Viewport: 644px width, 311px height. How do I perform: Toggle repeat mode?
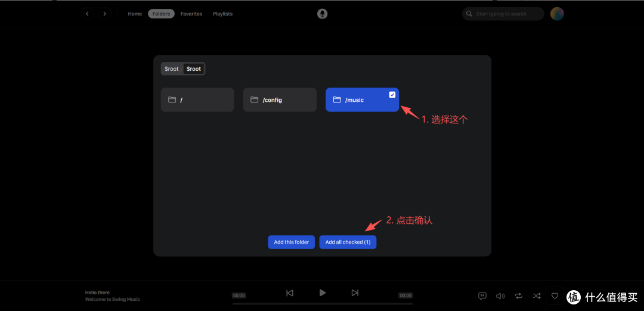pos(519,296)
